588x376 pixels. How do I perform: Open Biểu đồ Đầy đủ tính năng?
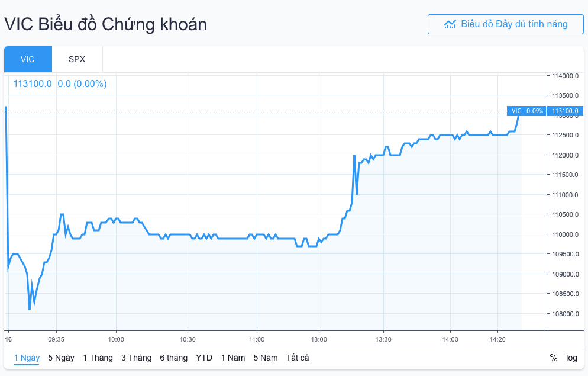[x=505, y=24]
